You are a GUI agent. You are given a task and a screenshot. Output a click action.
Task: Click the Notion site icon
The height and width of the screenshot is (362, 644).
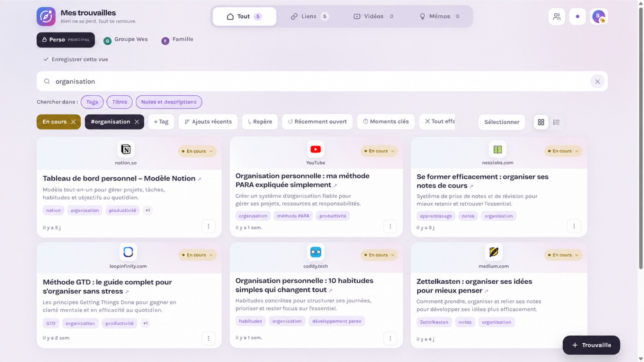(126, 149)
